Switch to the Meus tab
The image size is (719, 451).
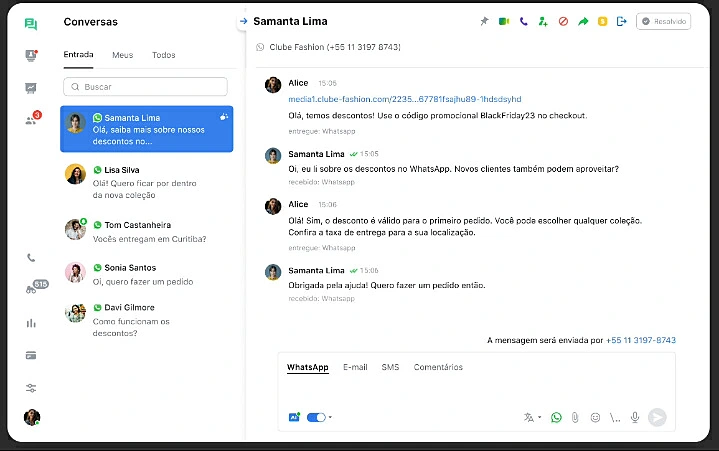tap(122, 55)
